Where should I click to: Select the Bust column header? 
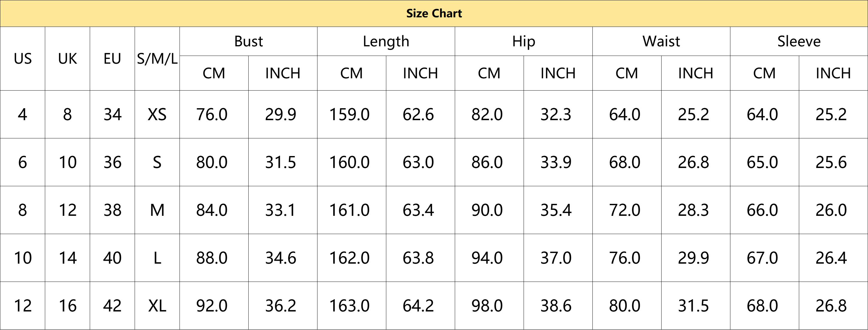coord(248,42)
